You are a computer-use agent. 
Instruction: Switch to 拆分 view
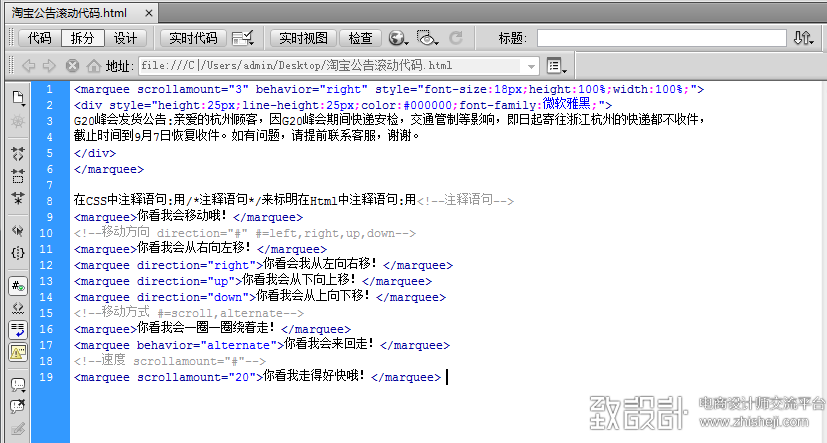[82, 38]
